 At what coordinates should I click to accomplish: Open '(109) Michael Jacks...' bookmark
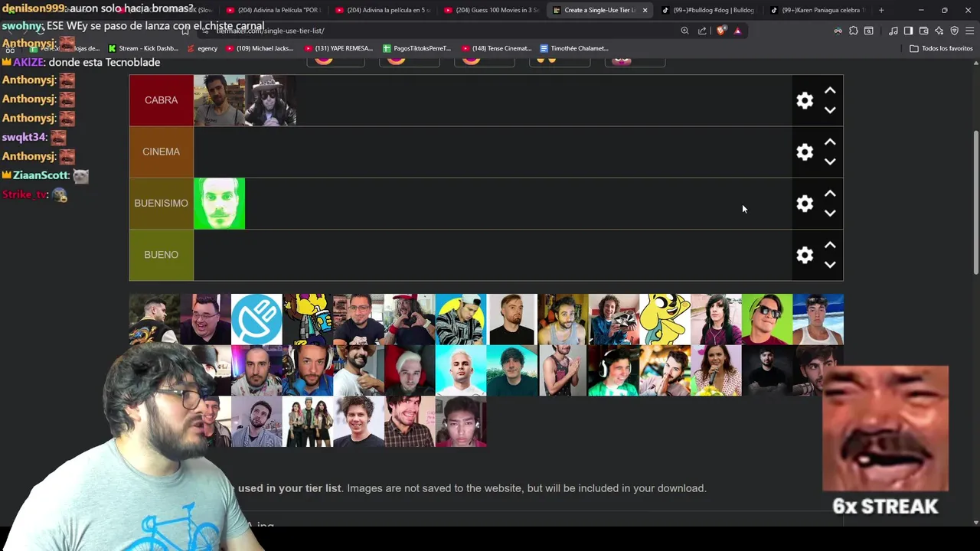tap(260, 48)
